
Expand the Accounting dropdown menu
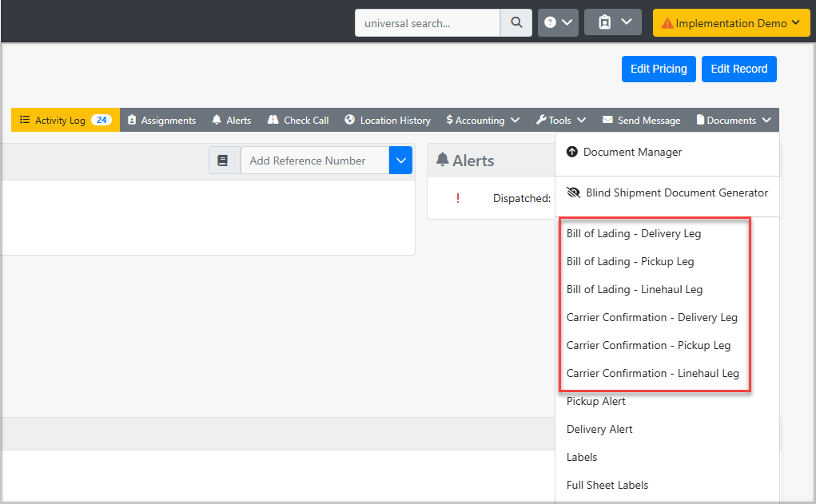(483, 121)
